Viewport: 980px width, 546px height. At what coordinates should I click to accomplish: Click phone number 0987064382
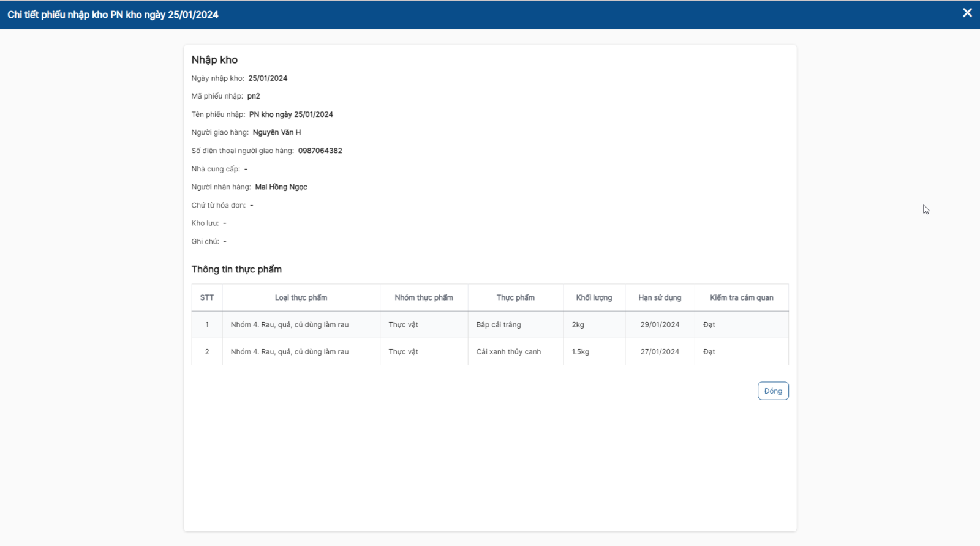[320, 151]
